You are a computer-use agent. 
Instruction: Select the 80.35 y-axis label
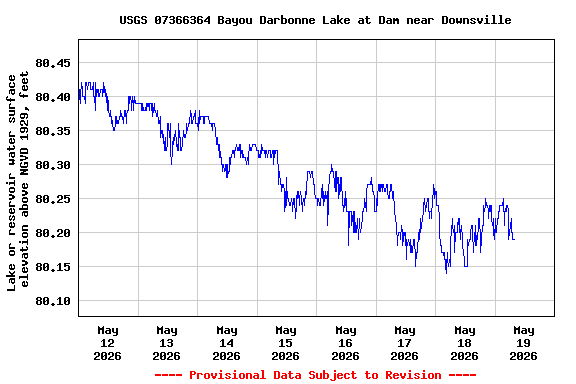(x=53, y=131)
